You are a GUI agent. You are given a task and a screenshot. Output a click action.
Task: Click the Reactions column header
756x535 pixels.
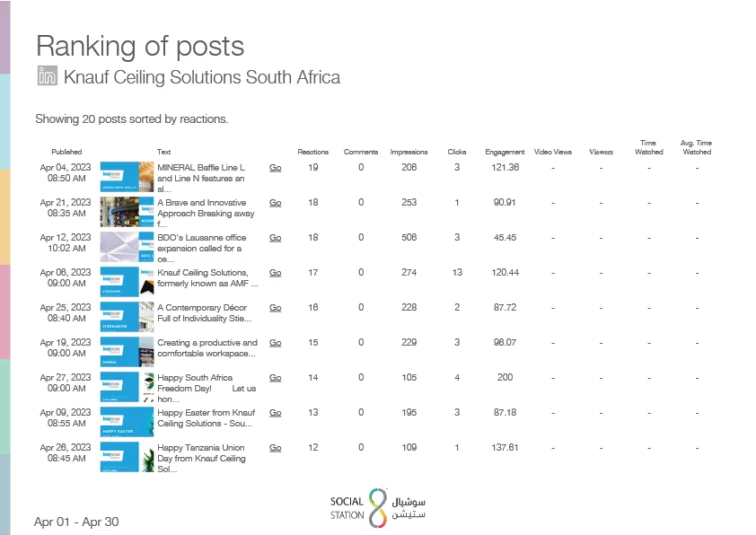pyautogui.click(x=313, y=153)
